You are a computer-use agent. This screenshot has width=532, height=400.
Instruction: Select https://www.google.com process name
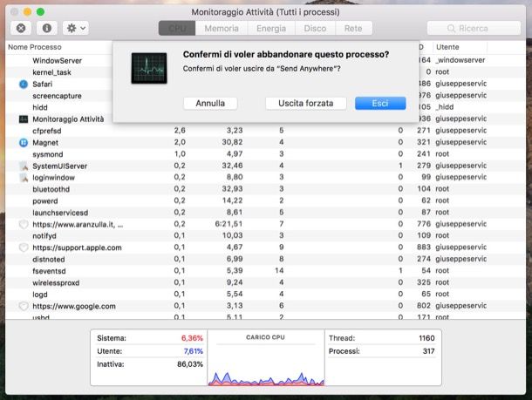[x=74, y=306]
